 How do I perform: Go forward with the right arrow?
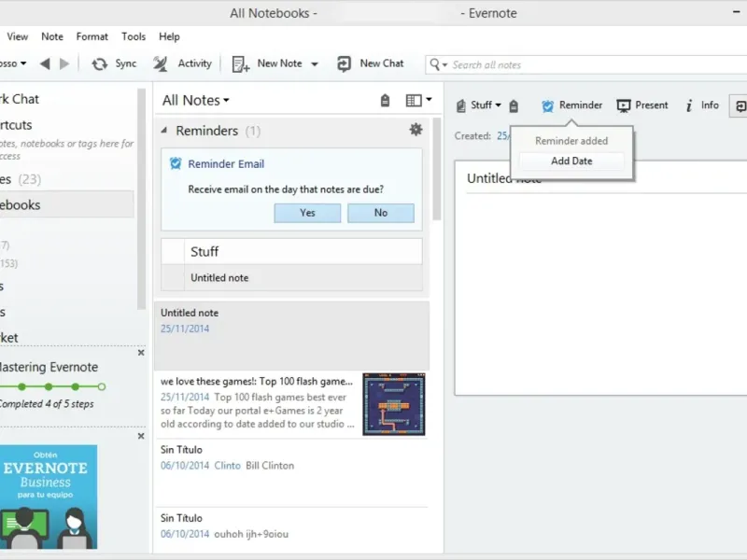click(64, 63)
